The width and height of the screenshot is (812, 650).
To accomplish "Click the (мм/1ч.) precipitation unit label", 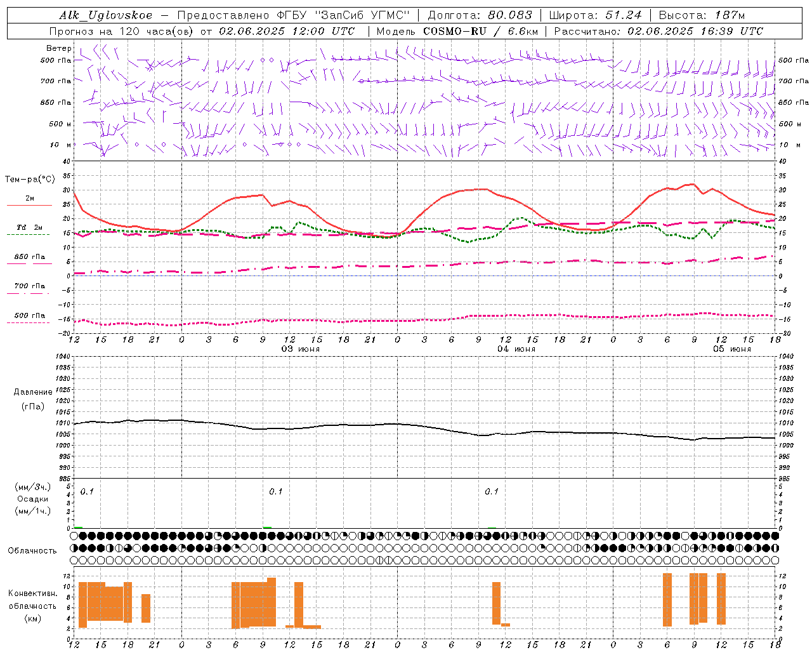I will coord(33,511).
